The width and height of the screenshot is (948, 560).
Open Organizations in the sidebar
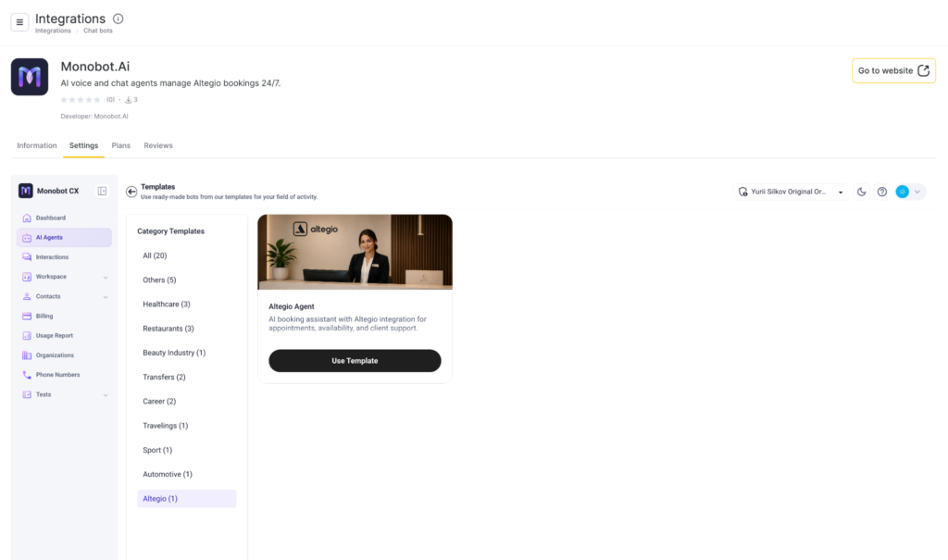click(64, 355)
